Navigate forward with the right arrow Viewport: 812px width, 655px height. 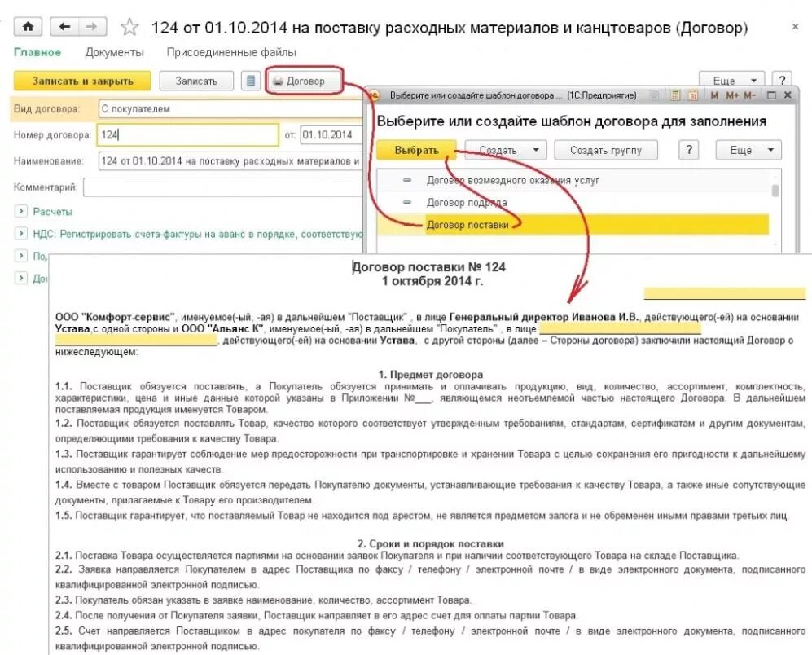[92, 27]
